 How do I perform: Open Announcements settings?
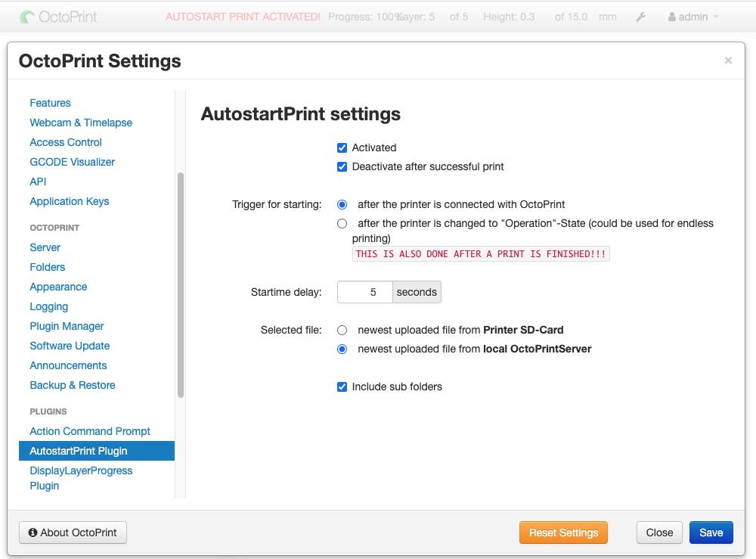coord(68,365)
